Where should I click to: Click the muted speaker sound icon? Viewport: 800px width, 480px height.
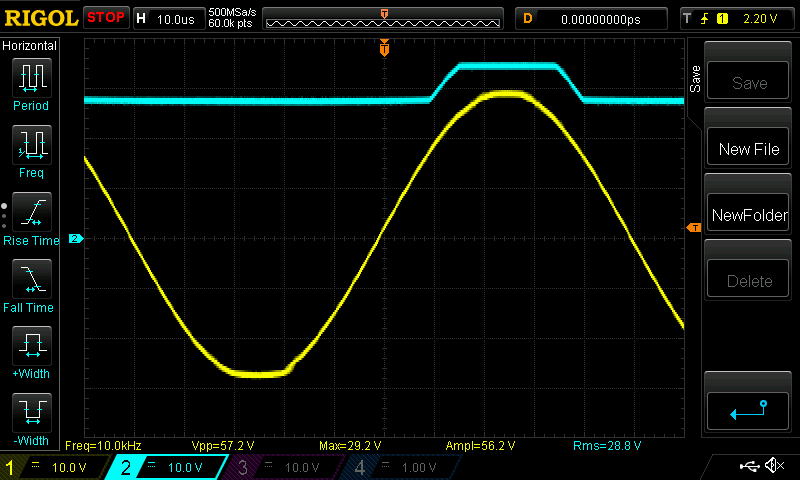coord(774,465)
